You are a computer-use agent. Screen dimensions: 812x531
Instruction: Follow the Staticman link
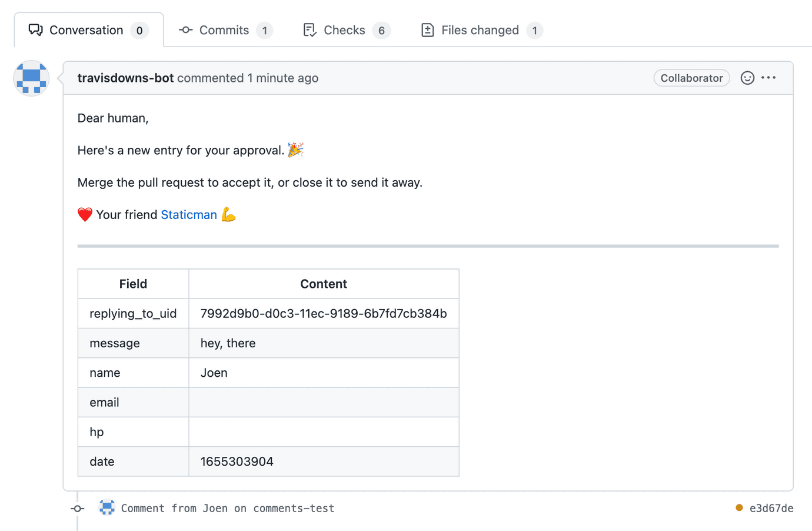pyautogui.click(x=189, y=215)
